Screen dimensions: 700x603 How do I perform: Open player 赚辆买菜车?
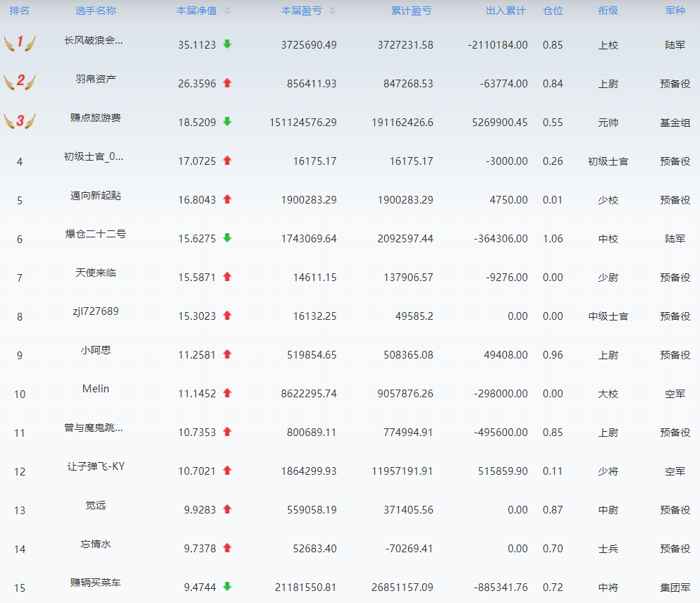pyautogui.click(x=96, y=583)
